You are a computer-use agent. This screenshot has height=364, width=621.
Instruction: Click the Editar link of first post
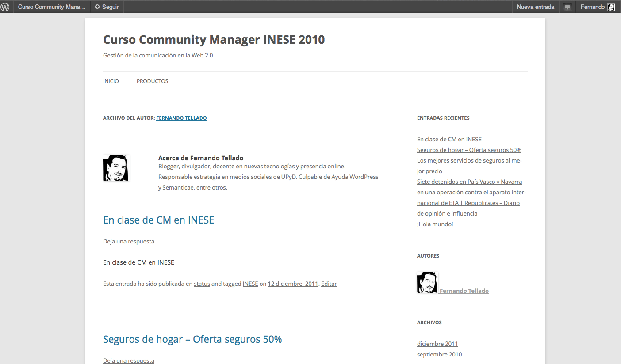(329, 284)
